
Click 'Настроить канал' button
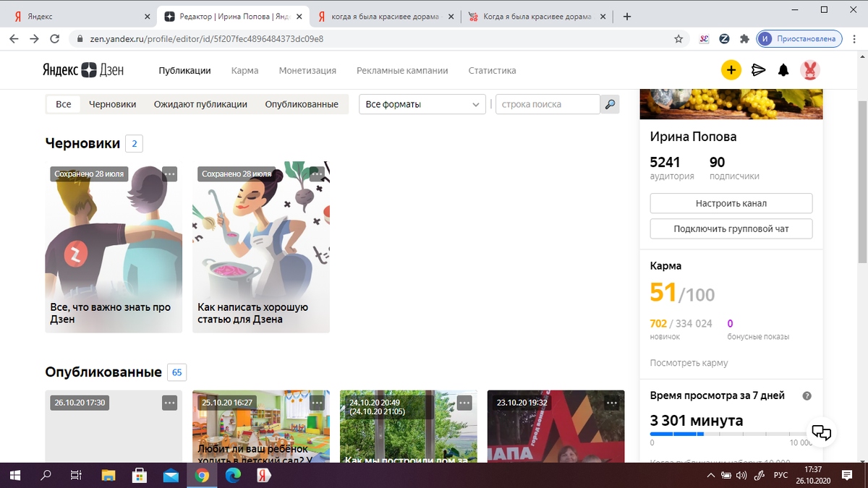pyautogui.click(x=731, y=203)
